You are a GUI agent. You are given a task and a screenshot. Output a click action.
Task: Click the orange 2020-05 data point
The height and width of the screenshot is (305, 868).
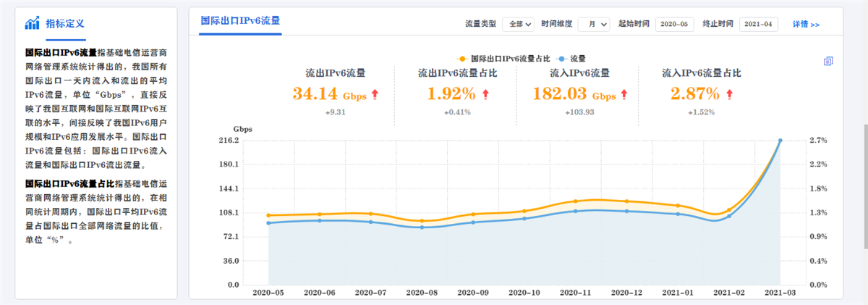(268, 215)
